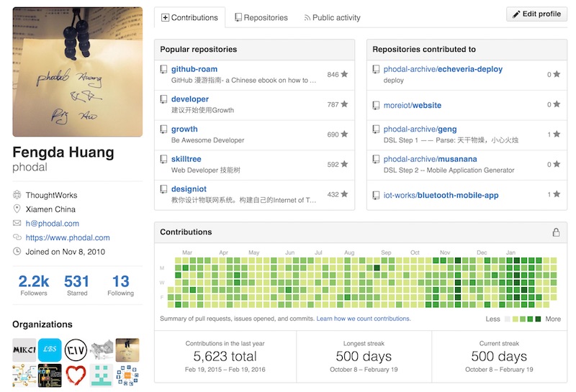Image resolution: width=576 pixels, height=392 pixels.
Task: Open the h@phodal.com email link
Action: tap(53, 223)
